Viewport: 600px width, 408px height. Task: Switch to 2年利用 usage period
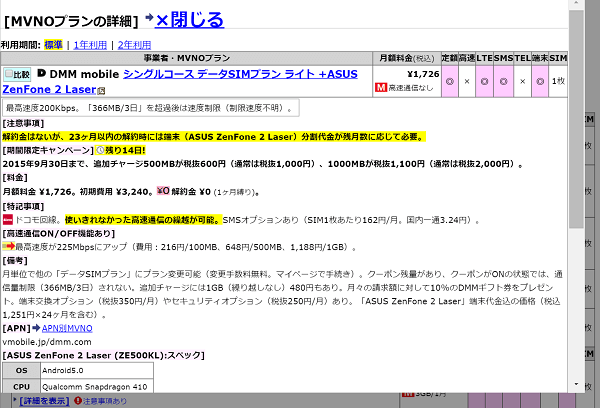134,45
